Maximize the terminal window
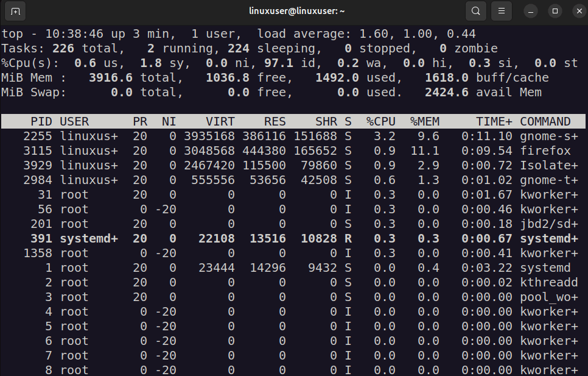The width and height of the screenshot is (588, 376). point(555,11)
